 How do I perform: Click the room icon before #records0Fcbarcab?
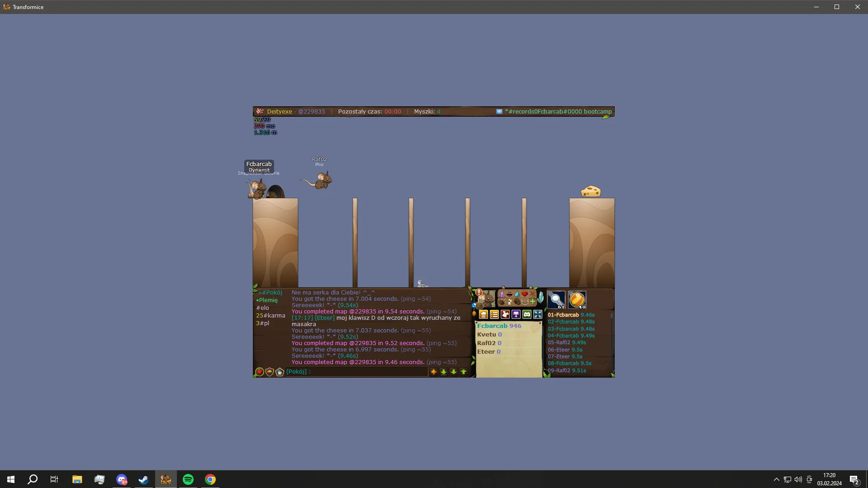tap(499, 111)
